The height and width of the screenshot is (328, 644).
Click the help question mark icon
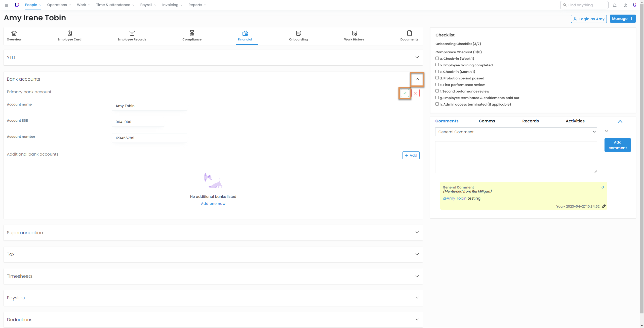point(625,5)
